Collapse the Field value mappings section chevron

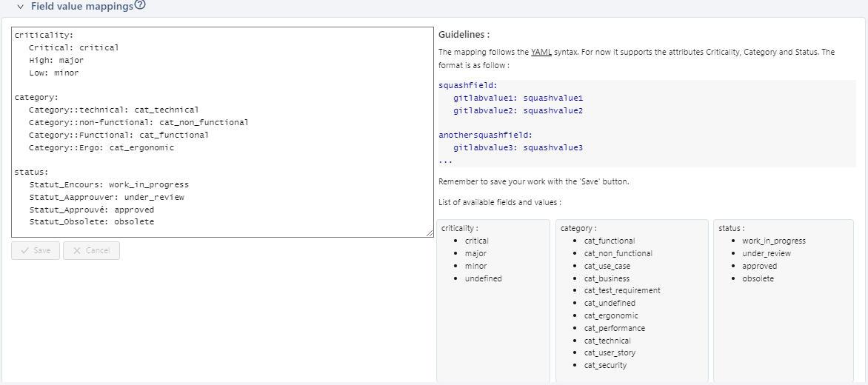[x=21, y=7]
